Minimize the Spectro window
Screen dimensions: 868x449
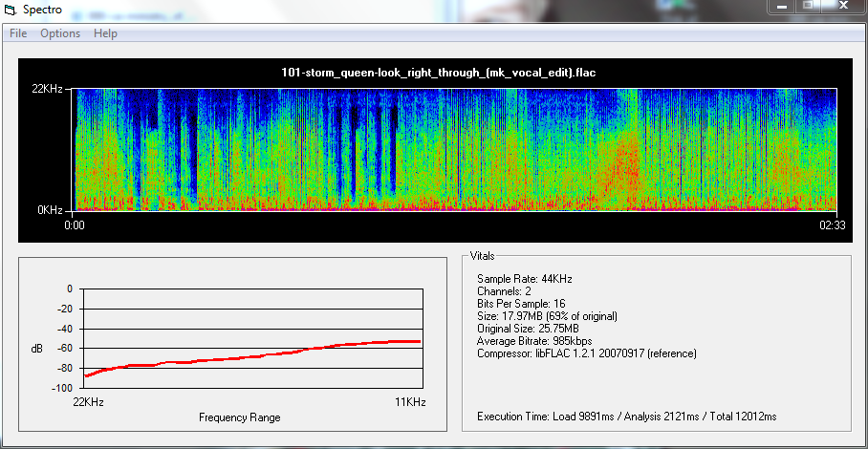coord(783,8)
